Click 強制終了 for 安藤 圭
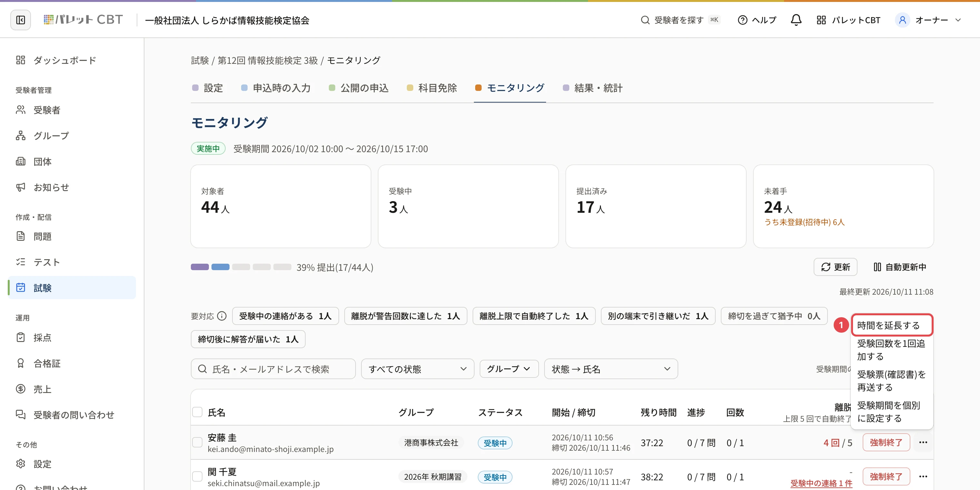980x490 pixels. point(886,442)
